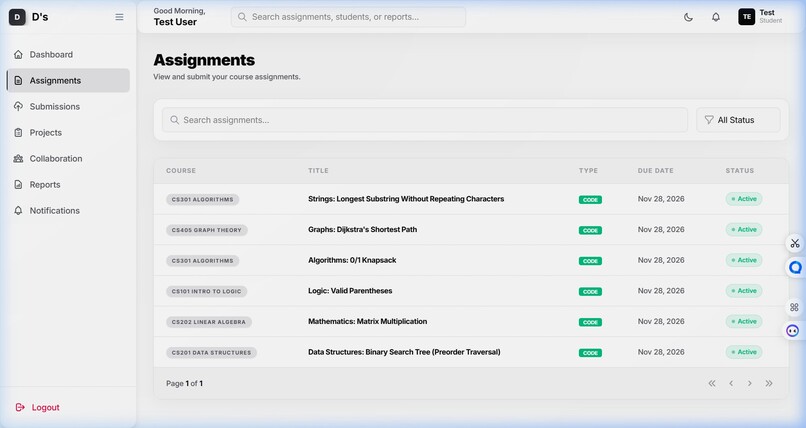806x428 pixels.
Task: Open Algorithms: 0/1 Knapsack assignment
Action: point(352,260)
